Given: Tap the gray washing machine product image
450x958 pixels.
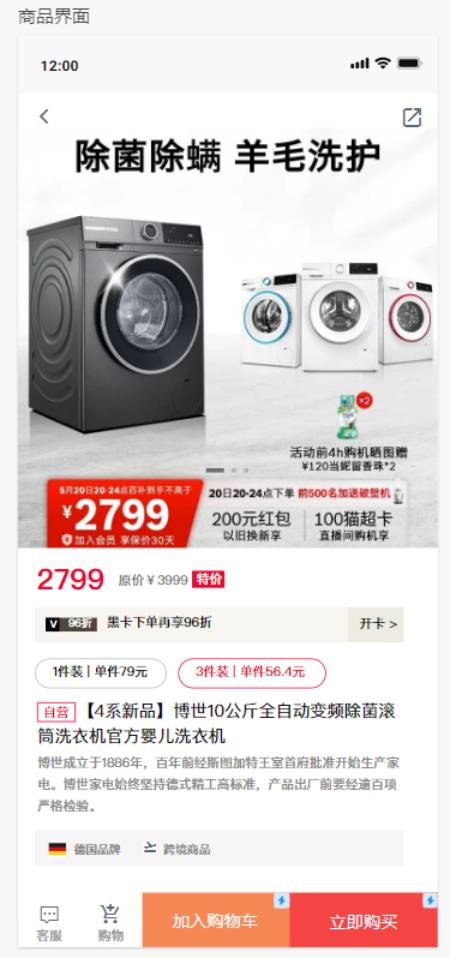Looking at the screenshot, I should [116, 323].
